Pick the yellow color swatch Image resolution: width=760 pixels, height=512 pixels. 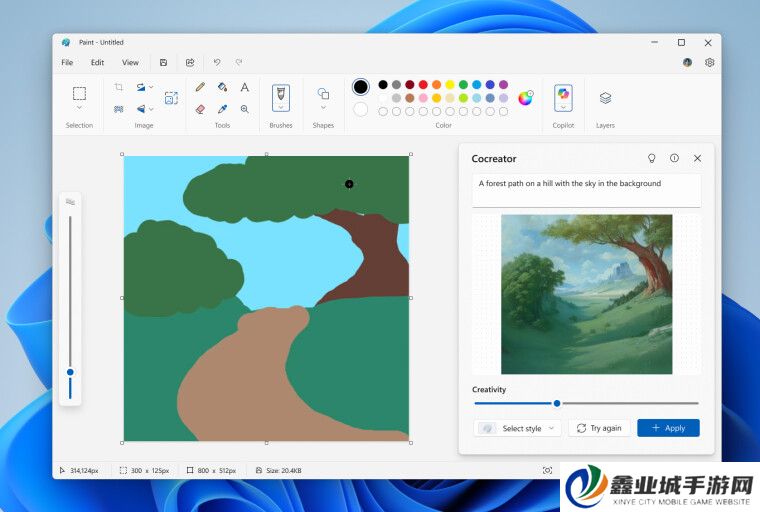[x=450, y=85]
